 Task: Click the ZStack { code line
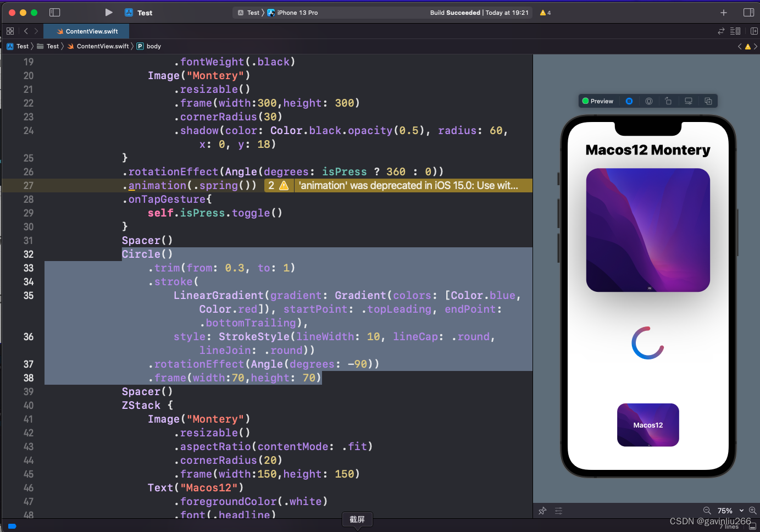(147, 405)
